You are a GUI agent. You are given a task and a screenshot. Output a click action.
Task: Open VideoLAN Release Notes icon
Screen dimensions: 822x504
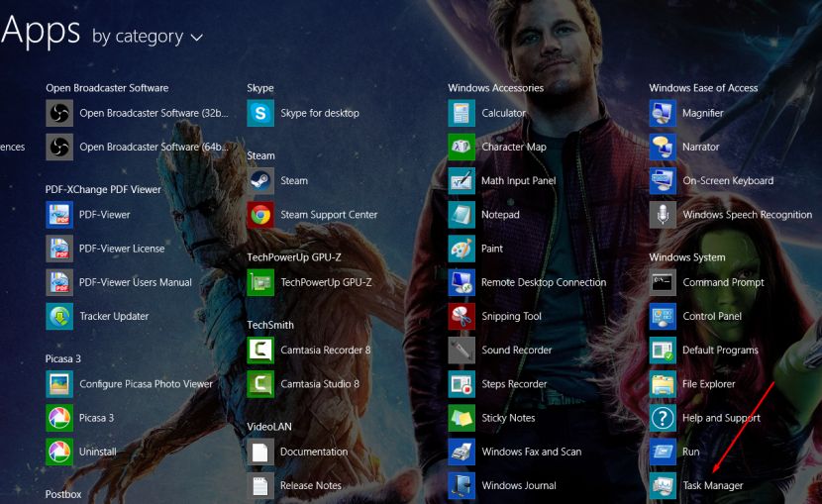[x=260, y=485]
